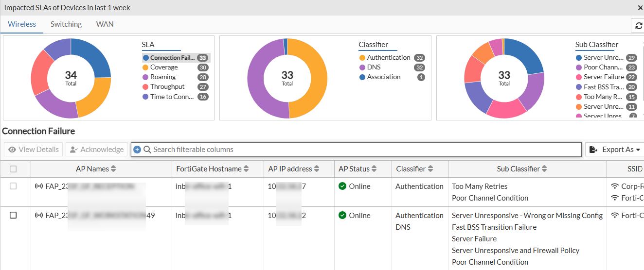Image resolution: width=644 pixels, height=270 pixels.
Task: Click the View Details button
Action: [34, 150]
